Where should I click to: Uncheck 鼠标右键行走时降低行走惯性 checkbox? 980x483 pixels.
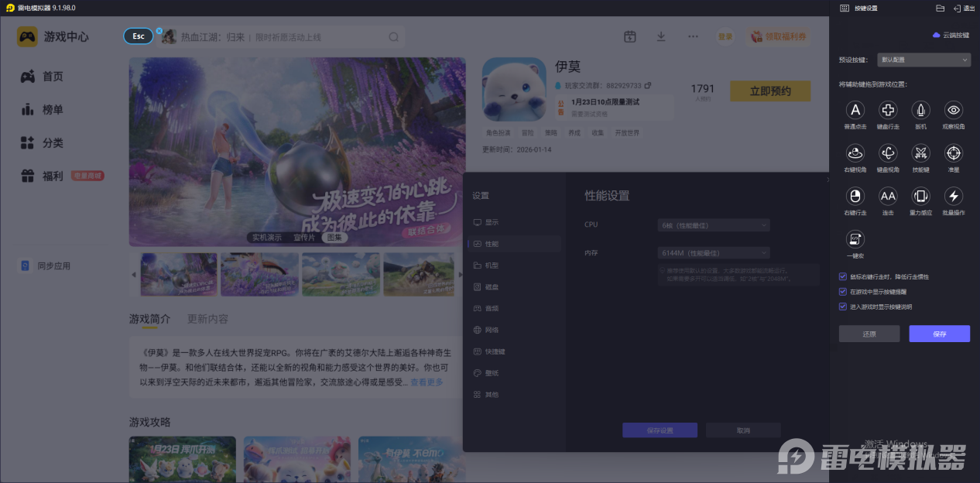pyautogui.click(x=843, y=276)
